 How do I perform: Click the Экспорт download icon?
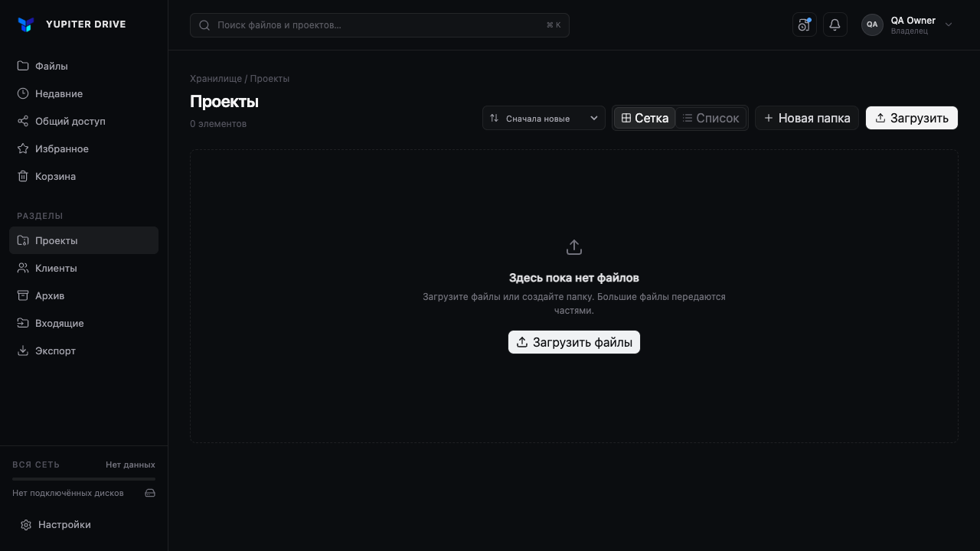(x=23, y=350)
